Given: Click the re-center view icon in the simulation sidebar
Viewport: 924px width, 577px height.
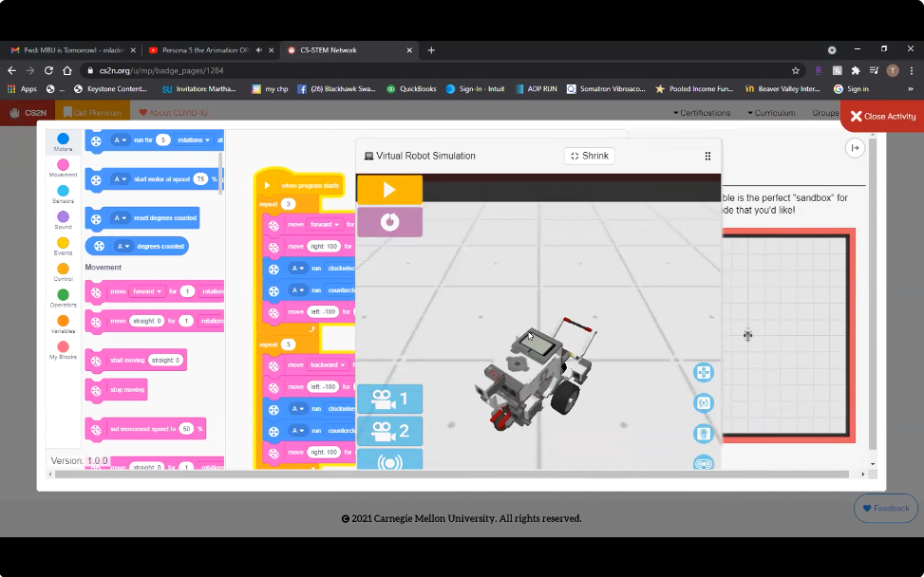Looking at the screenshot, I should [x=703, y=402].
